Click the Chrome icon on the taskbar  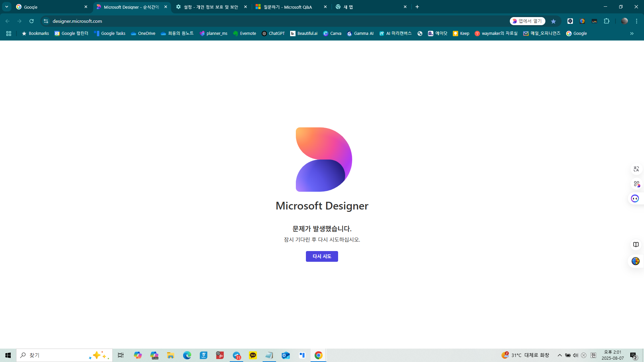319,355
